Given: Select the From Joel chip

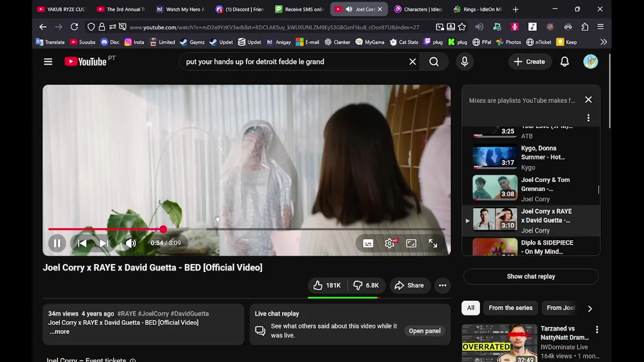Looking at the screenshot, I should click(x=560, y=308).
